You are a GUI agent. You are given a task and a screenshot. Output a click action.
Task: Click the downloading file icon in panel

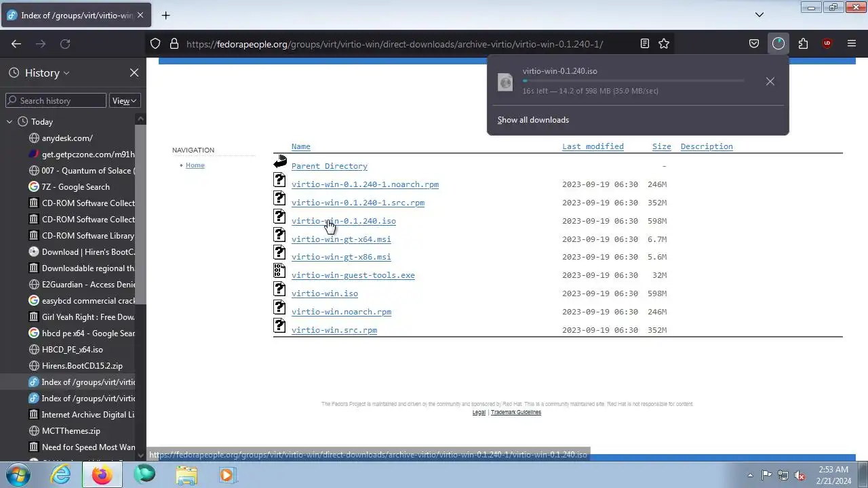tap(506, 81)
